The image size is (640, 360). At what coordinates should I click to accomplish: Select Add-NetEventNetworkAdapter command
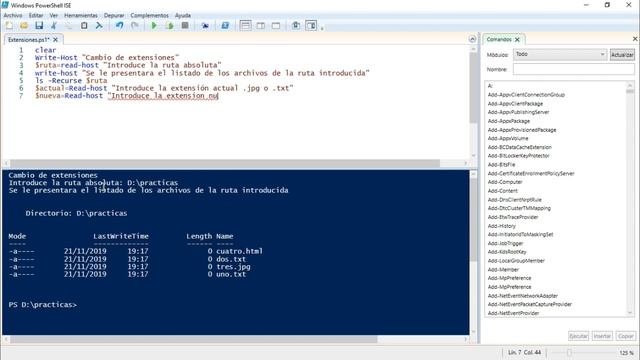(522, 296)
